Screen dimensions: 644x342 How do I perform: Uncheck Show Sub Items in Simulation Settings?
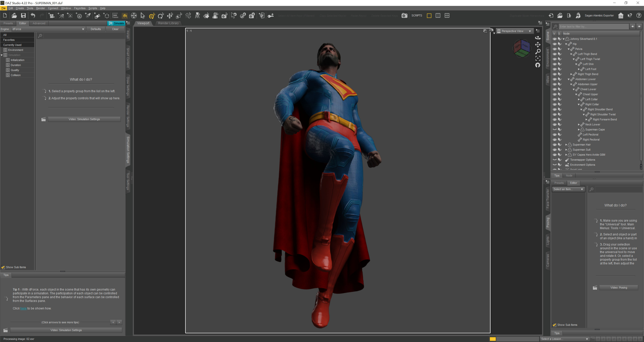3,267
